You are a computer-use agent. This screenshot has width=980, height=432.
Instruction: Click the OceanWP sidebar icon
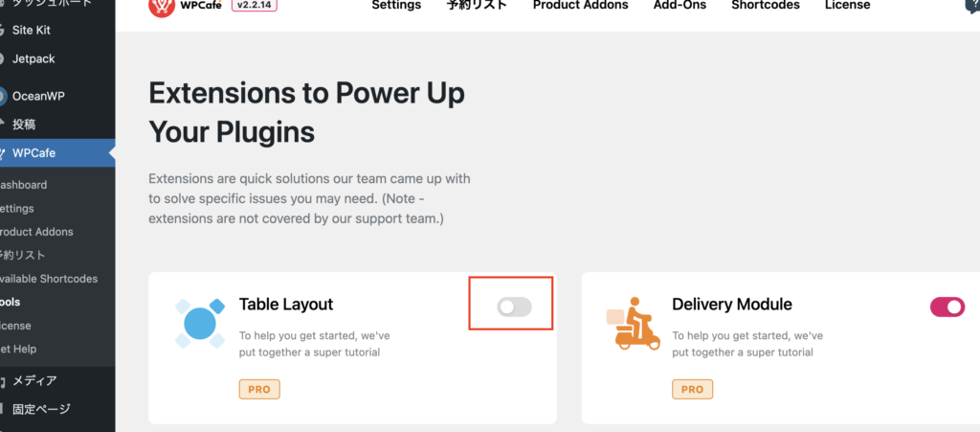pos(3,97)
